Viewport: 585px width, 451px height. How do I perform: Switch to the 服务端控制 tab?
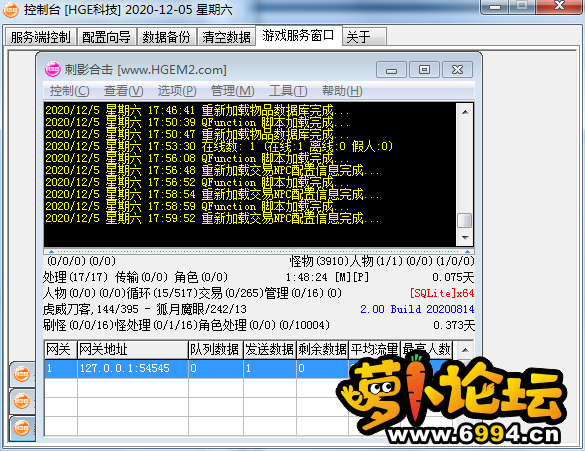coord(40,37)
